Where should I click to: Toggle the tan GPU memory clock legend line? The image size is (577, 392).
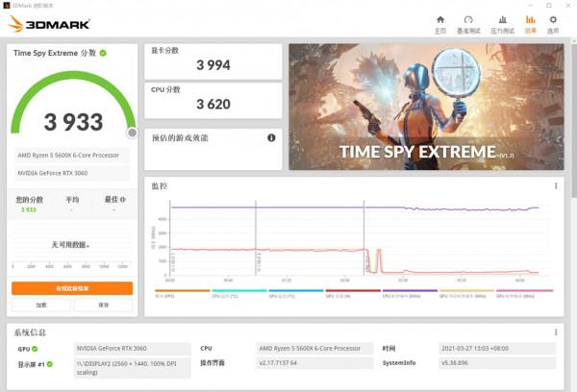(466, 293)
